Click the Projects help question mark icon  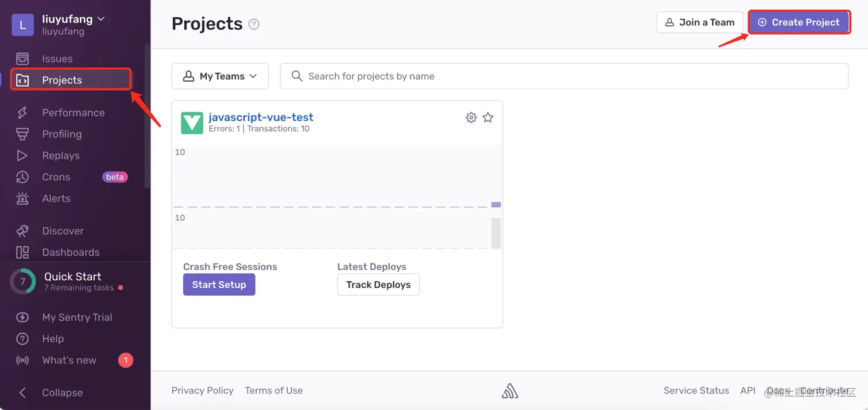click(253, 24)
